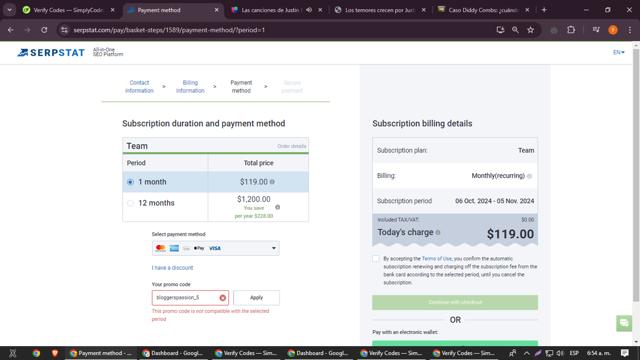The width and height of the screenshot is (640, 360).
Task: Clear promo code with red X icon
Action: pos(222,298)
